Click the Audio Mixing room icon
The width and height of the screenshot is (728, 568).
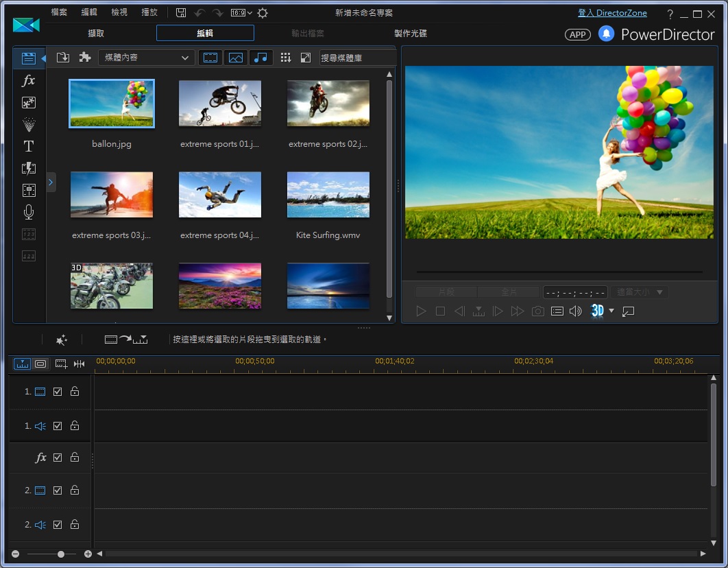coord(29,190)
